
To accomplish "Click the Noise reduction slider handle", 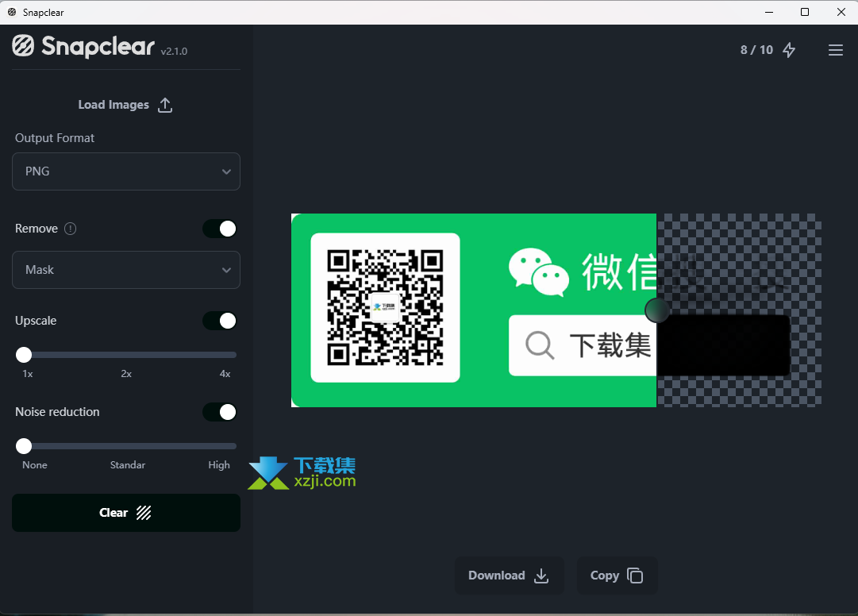I will click(24, 446).
